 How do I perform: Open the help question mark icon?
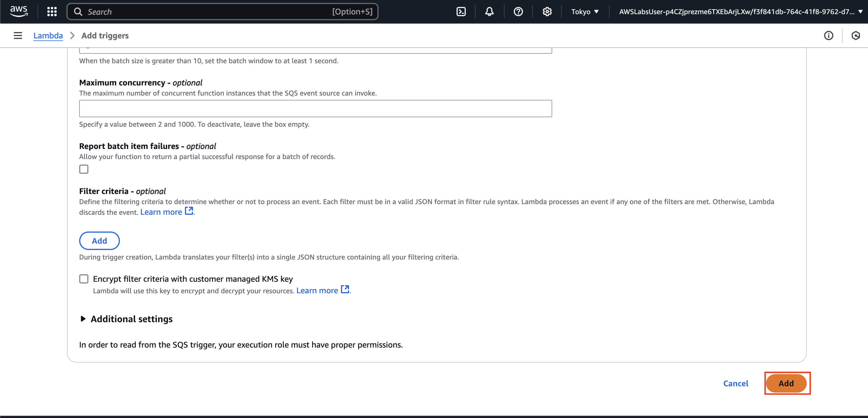[518, 12]
